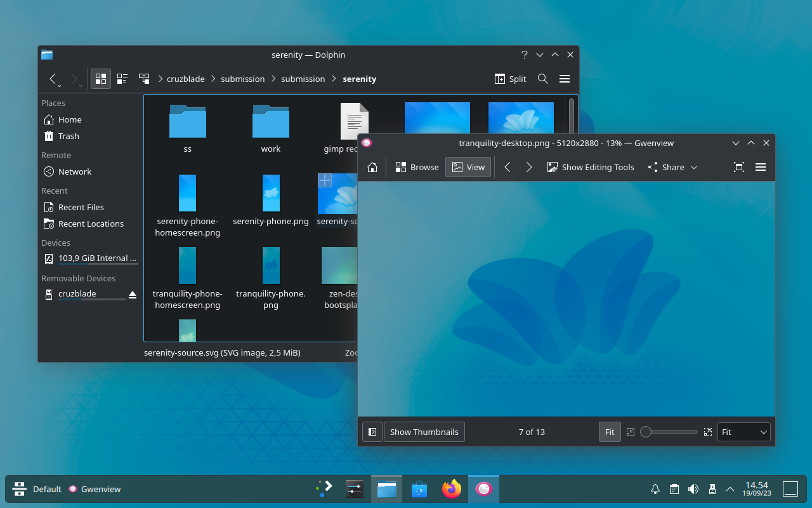This screenshot has width=812, height=508.
Task: Open the Gwenview hamburger menu
Action: 760,167
